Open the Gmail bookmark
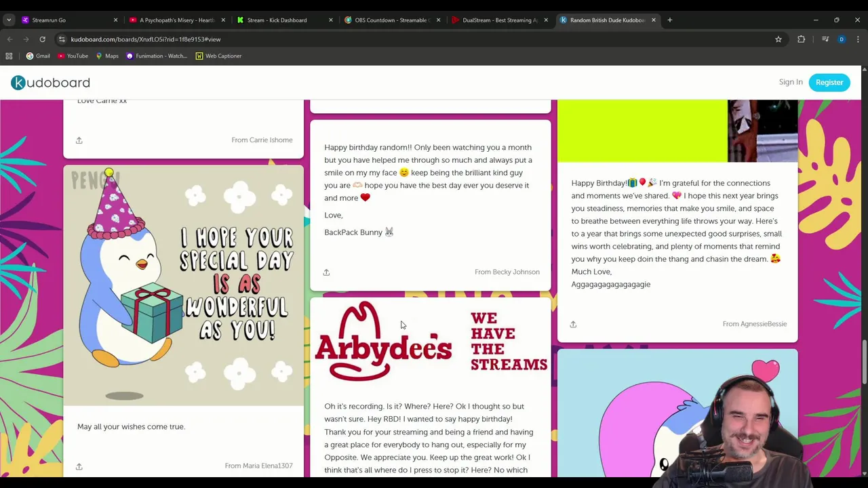This screenshot has width=868, height=488. tap(38, 56)
